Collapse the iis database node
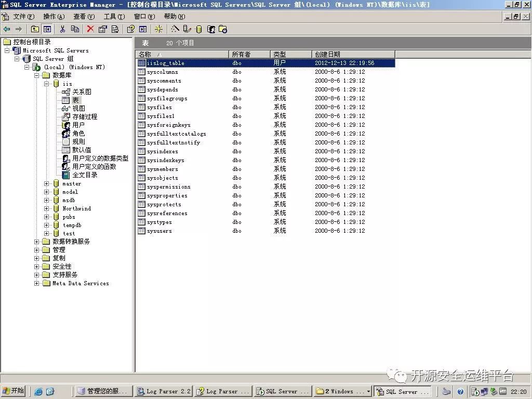 (46, 84)
